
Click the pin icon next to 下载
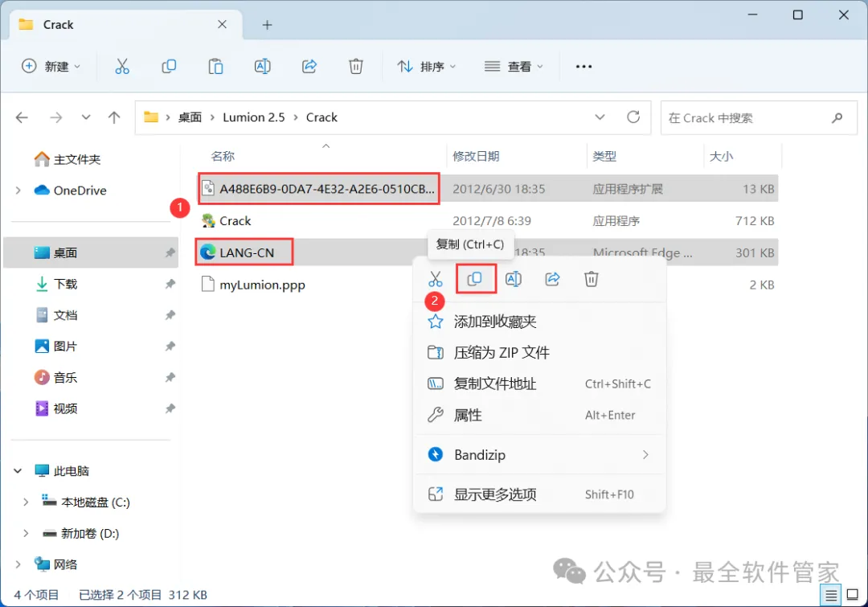point(170,284)
